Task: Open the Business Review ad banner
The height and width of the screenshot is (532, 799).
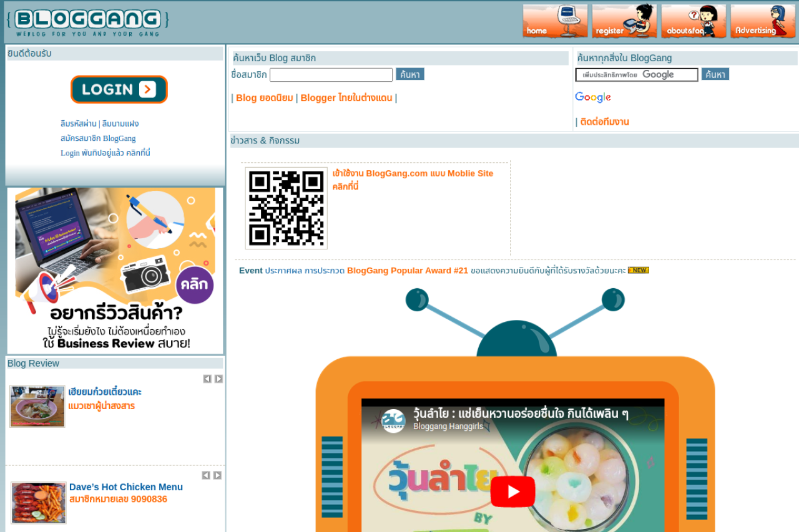Action: pyautogui.click(x=115, y=271)
